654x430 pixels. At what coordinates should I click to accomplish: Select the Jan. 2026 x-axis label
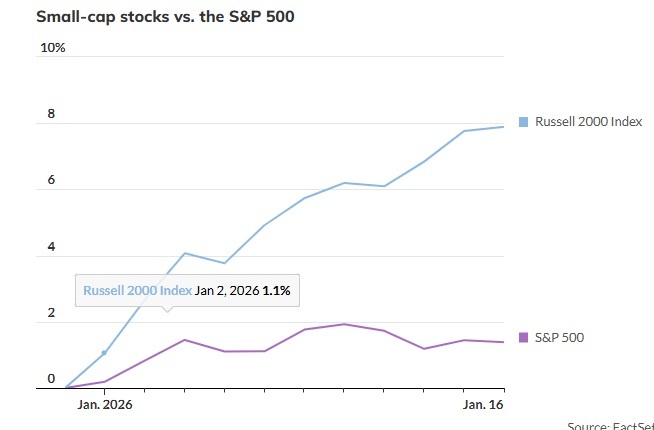pyautogui.click(x=104, y=405)
